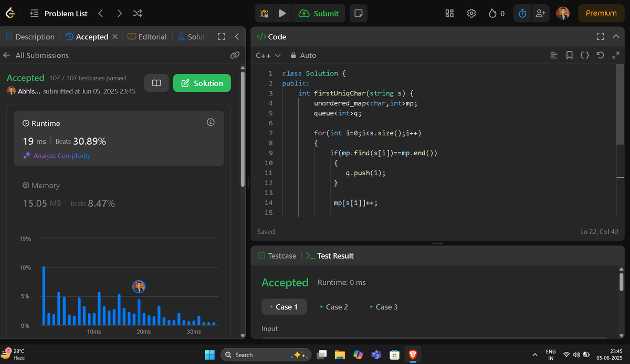Click the test result panel scrollbar
This screenshot has width=630, height=364.
pyautogui.click(x=622, y=282)
